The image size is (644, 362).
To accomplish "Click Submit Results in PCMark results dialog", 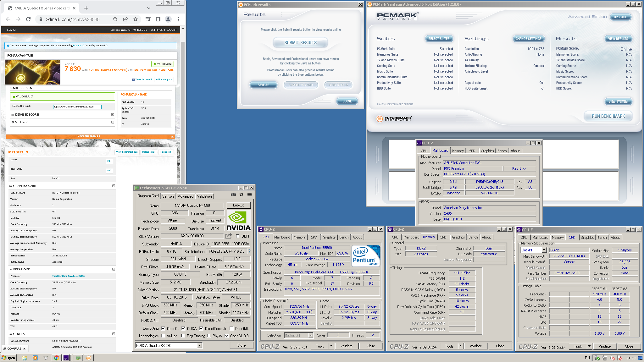I will pos(300,43).
